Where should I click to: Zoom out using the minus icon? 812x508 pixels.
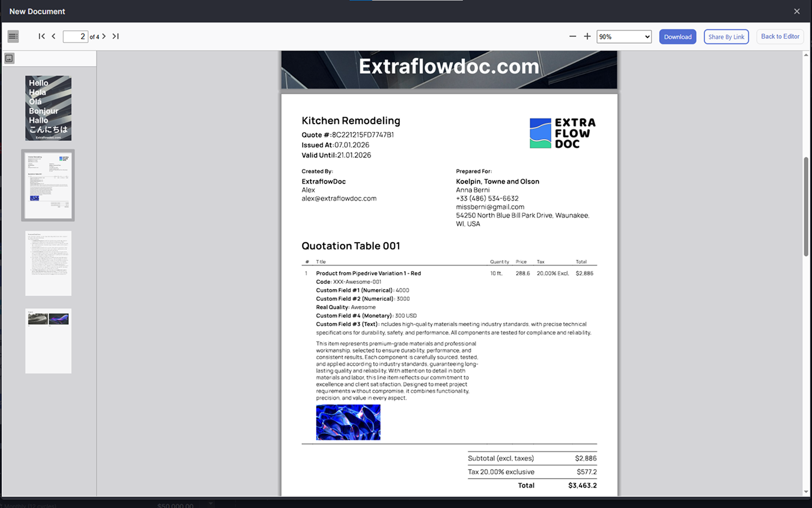(x=572, y=36)
